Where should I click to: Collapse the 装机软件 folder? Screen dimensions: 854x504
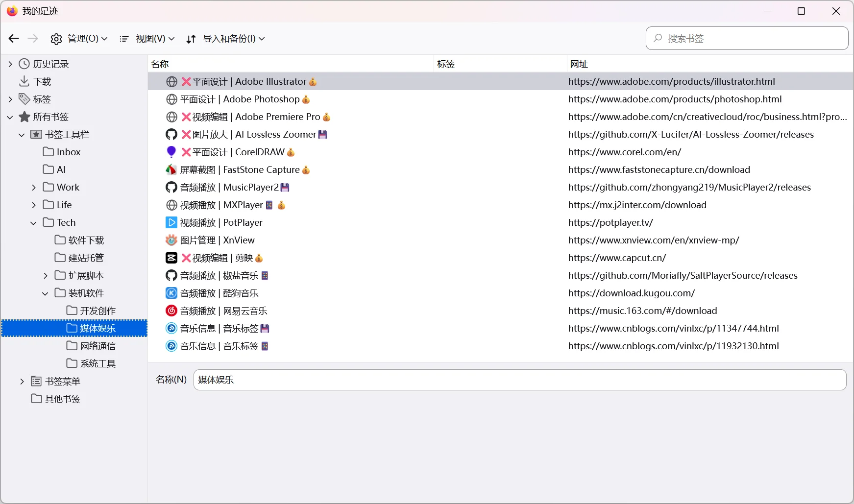click(x=46, y=293)
